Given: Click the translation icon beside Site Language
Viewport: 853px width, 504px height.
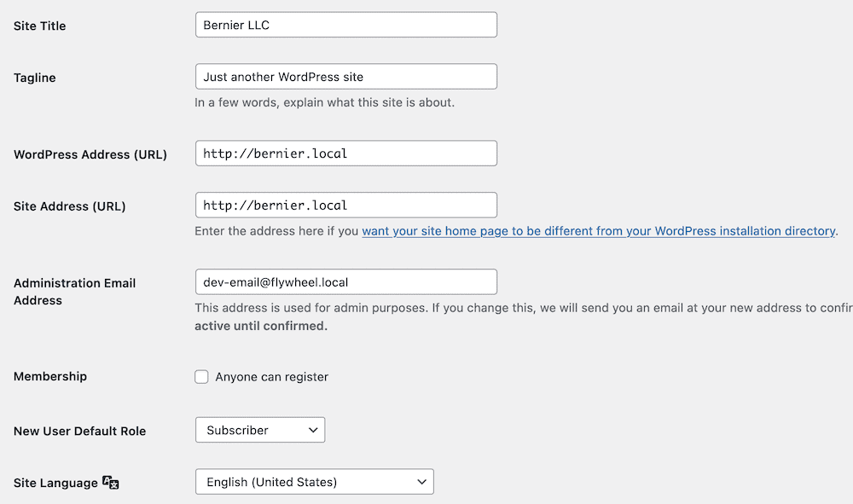Looking at the screenshot, I should coord(110,482).
